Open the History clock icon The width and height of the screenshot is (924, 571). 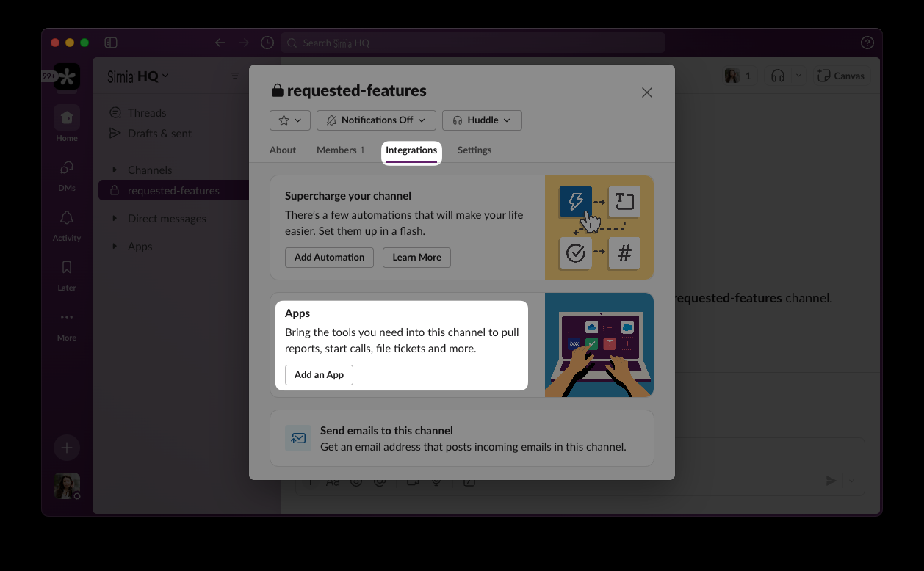[x=267, y=43]
